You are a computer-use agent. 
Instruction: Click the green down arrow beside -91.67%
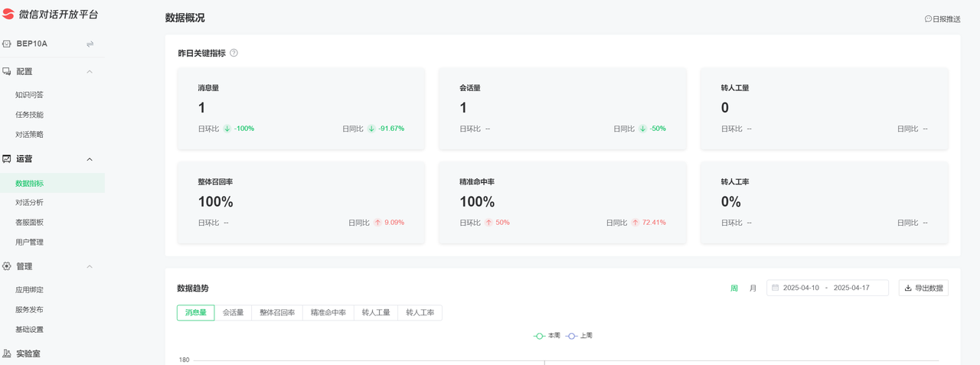371,129
